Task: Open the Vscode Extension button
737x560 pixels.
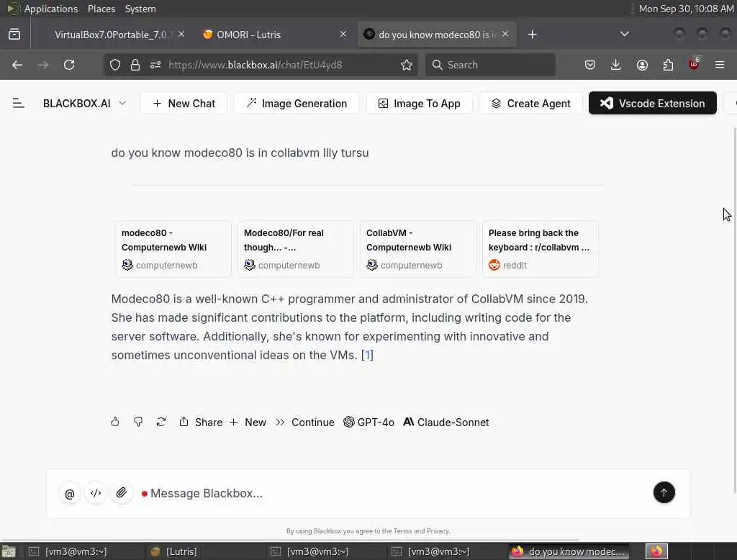Action: (x=652, y=103)
